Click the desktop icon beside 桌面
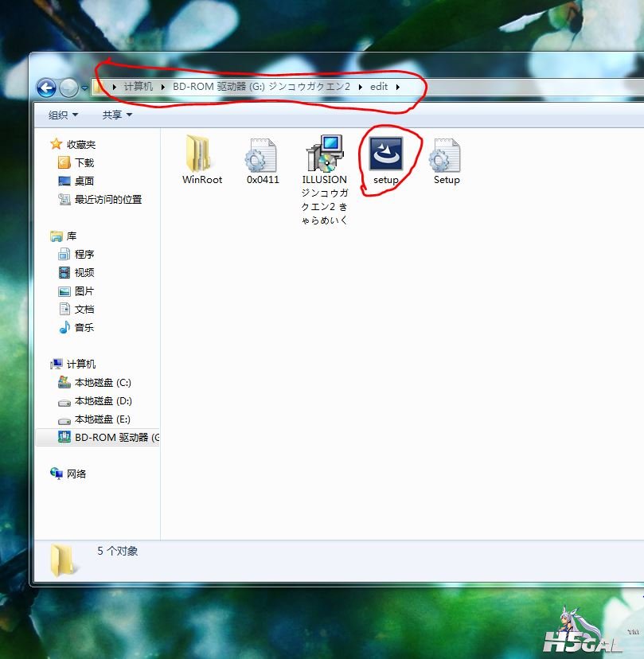 pyautogui.click(x=64, y=181)
